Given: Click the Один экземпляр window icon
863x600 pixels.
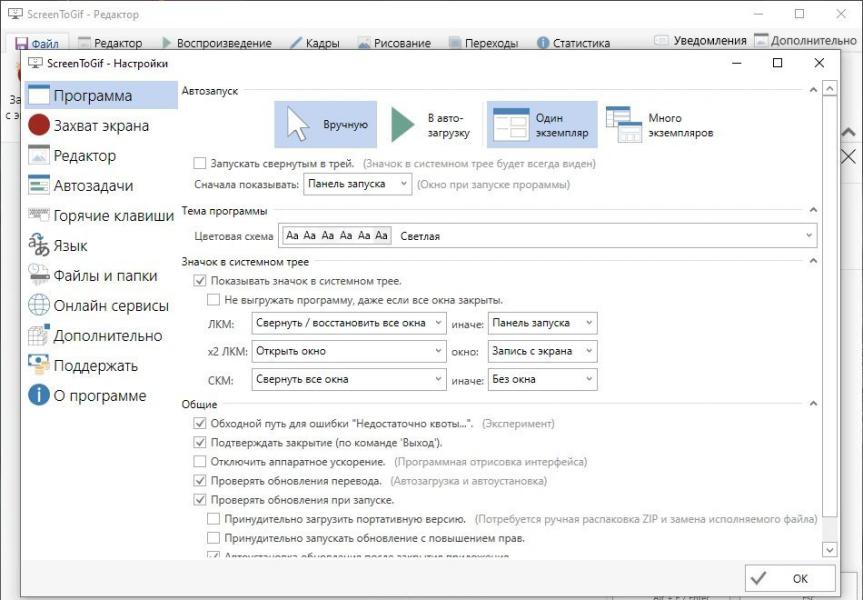Looking at the screenshot, I should click(510, 124).
